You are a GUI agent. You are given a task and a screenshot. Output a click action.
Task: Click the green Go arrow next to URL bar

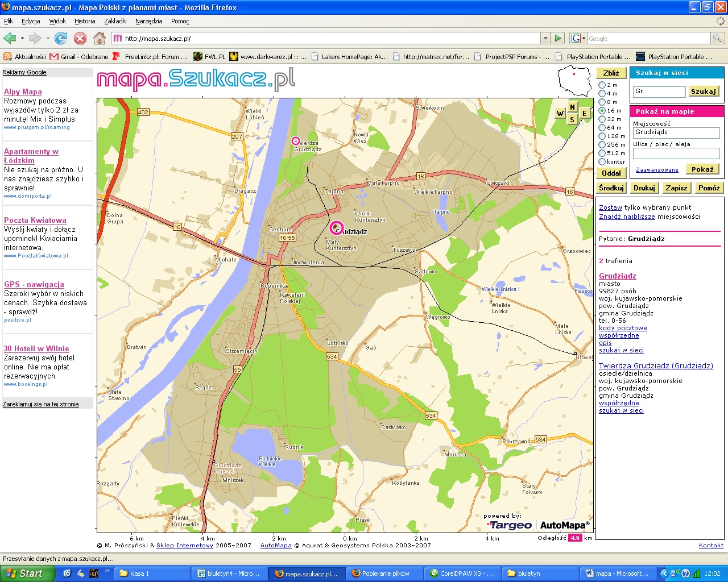pyautogui.click(x=558, y=38)
